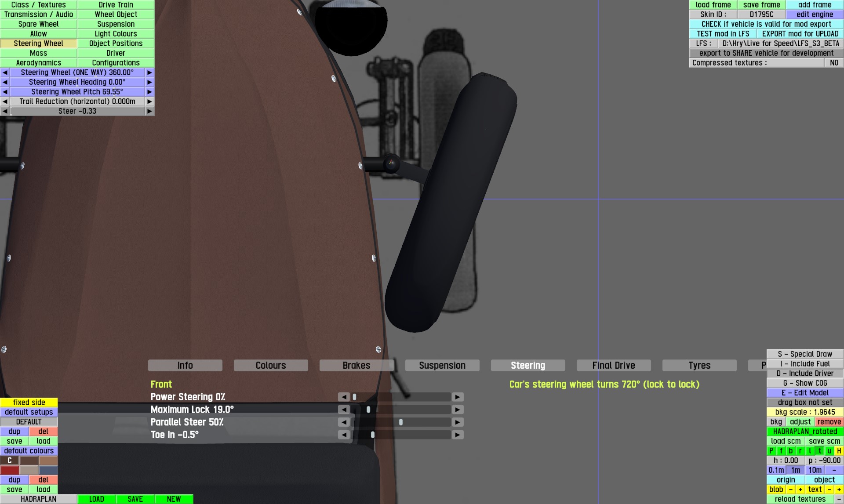This screenshot has width=844, height=504.
Task: Toggle I - Include Fuel option
Action: pyautogui.click(x=804, y=364)
